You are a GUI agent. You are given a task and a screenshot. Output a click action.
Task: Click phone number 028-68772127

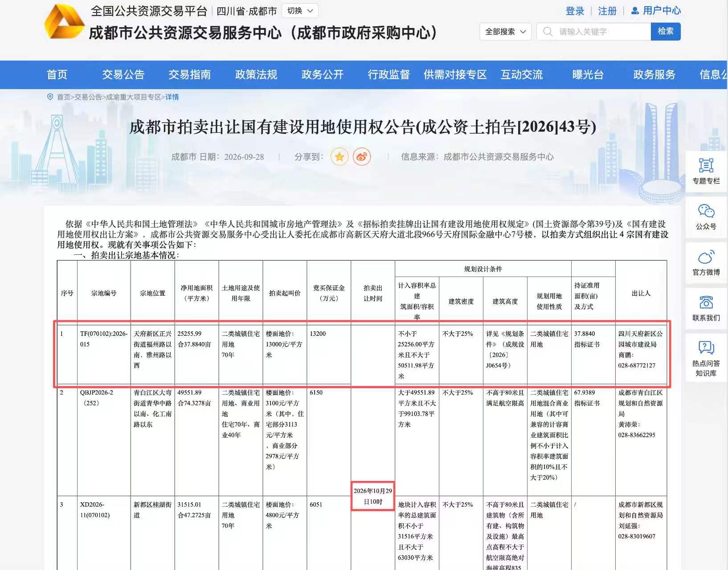637,366
